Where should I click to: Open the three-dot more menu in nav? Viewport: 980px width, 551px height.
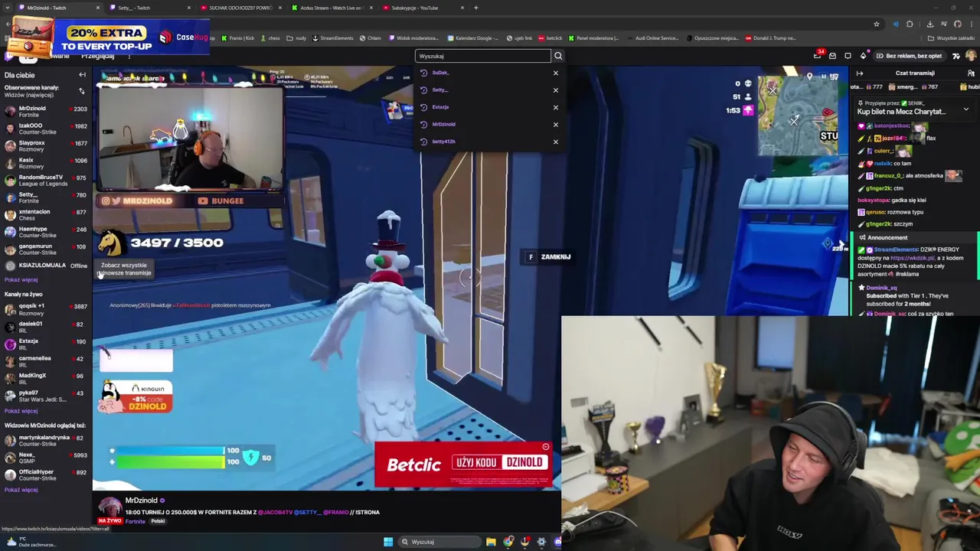pos(129,56)
